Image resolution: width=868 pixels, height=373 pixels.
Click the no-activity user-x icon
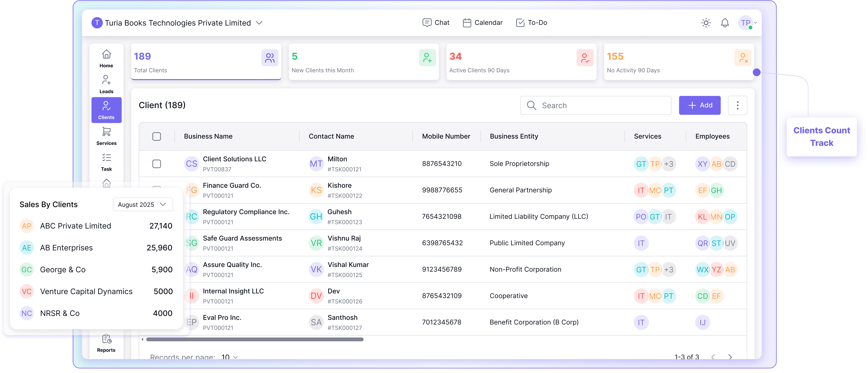tap(743, 58)
